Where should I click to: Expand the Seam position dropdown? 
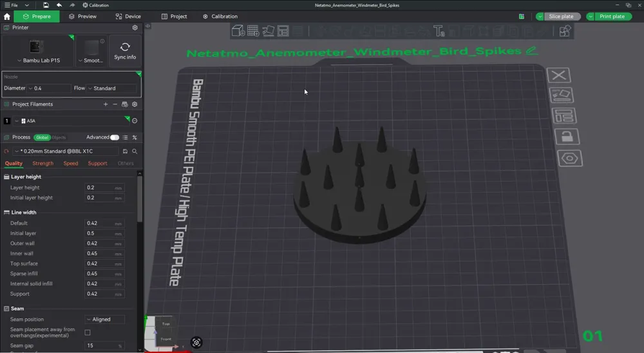coord(104,320)
